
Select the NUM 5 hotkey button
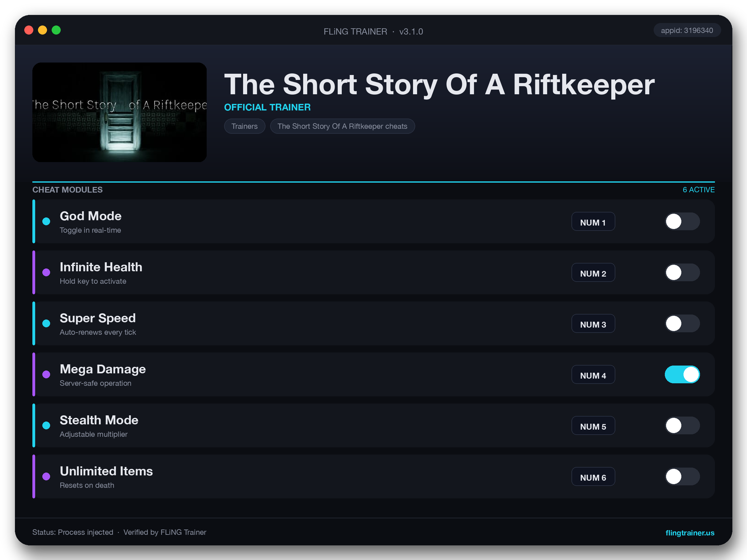click(x=593, y=425)
